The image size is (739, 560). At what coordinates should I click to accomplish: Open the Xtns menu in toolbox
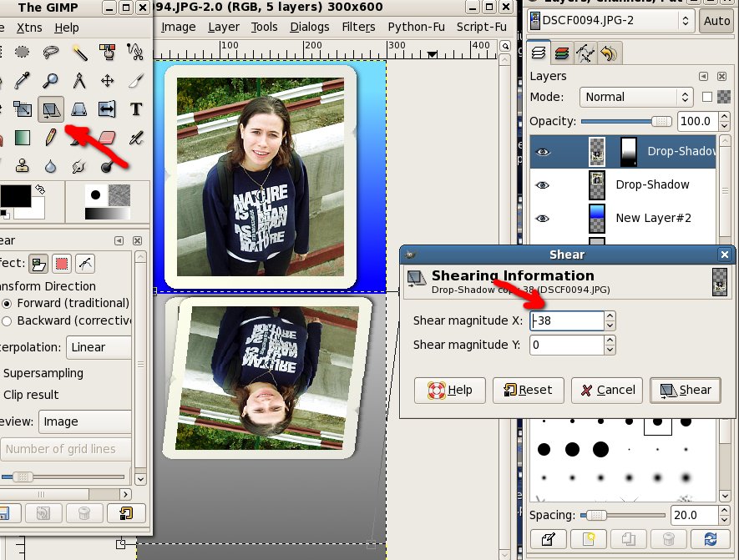point(29,28)
